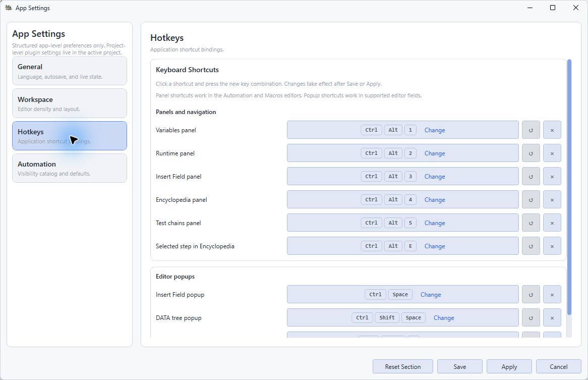Click the Test chains panel label
This screenshot has width=588, height=380.
pyautogui.click(x=179, y=223)
